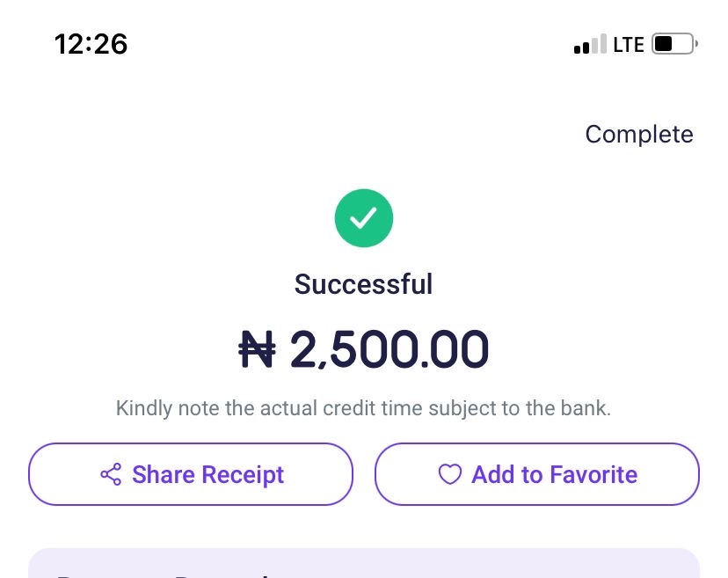728x578 pixels.
Task: Click the word Kindly in the notice
Action: coord(144,408)
